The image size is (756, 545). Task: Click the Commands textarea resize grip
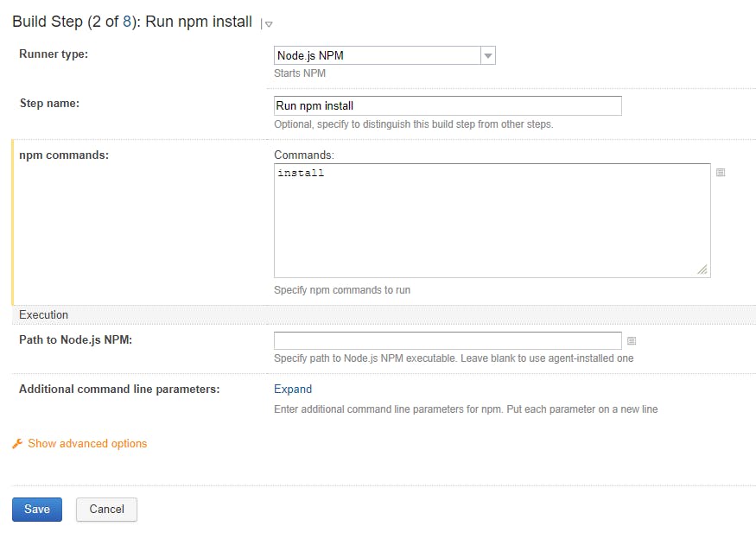point(702,269)
